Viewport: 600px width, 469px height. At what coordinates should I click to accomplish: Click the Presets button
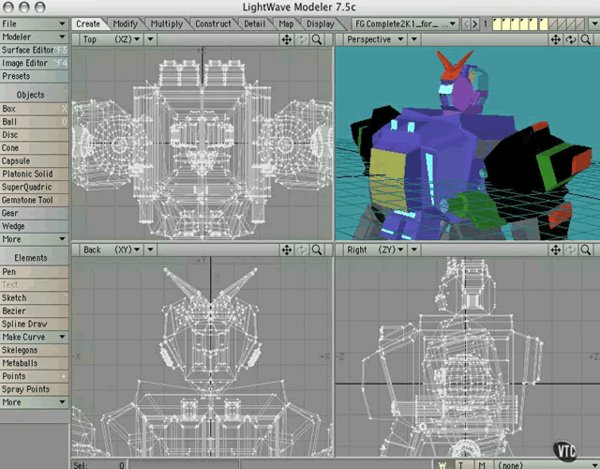(x=34, y=76)
